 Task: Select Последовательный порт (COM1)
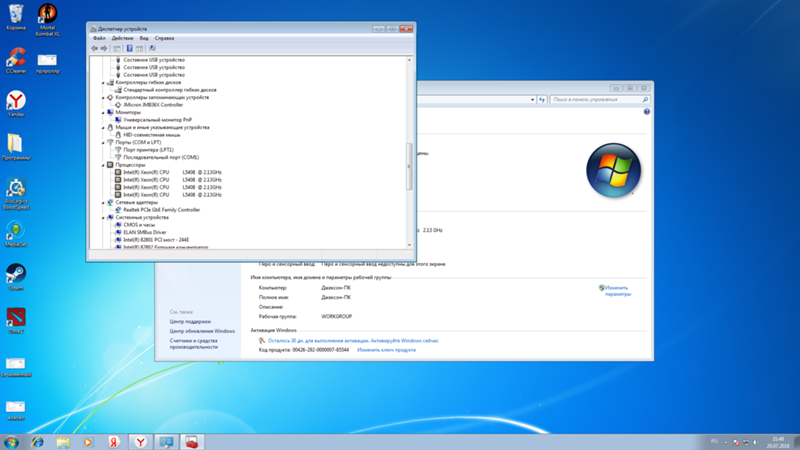[x=161, y=158]
